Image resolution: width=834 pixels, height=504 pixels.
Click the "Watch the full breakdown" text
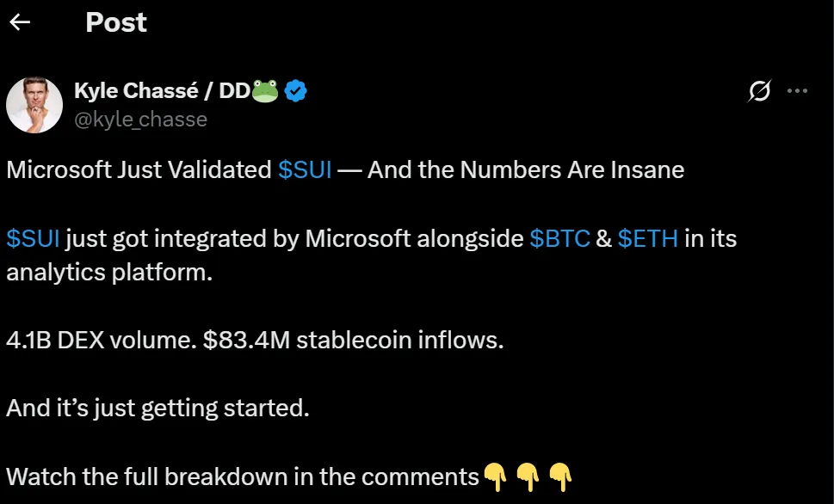coord(242,475)
